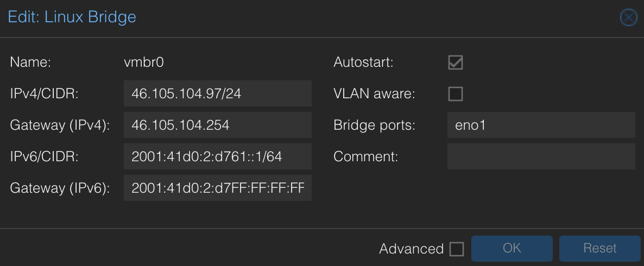This screenshot has height=266, width=644.
Task: Click the vmbr0 name value
Action: (144, 62)
